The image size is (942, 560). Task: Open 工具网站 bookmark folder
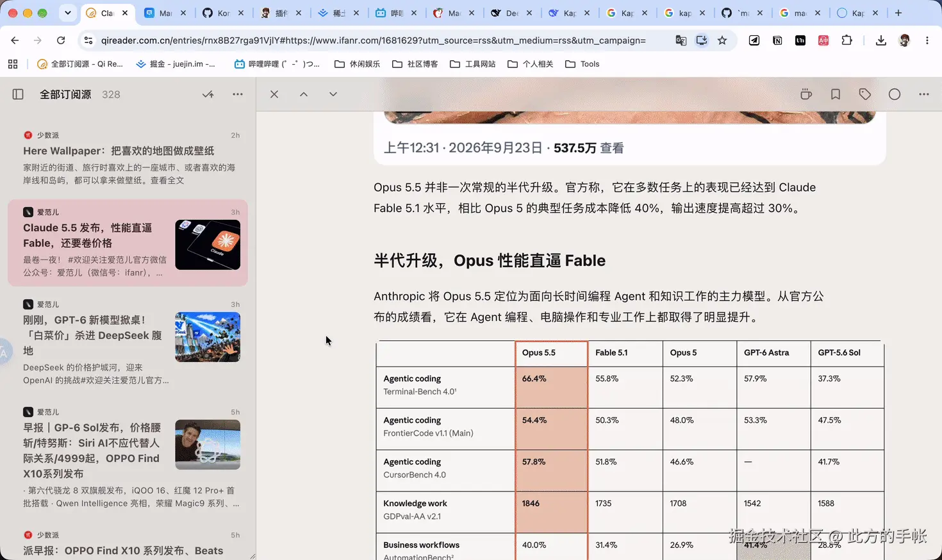[473, 64]
